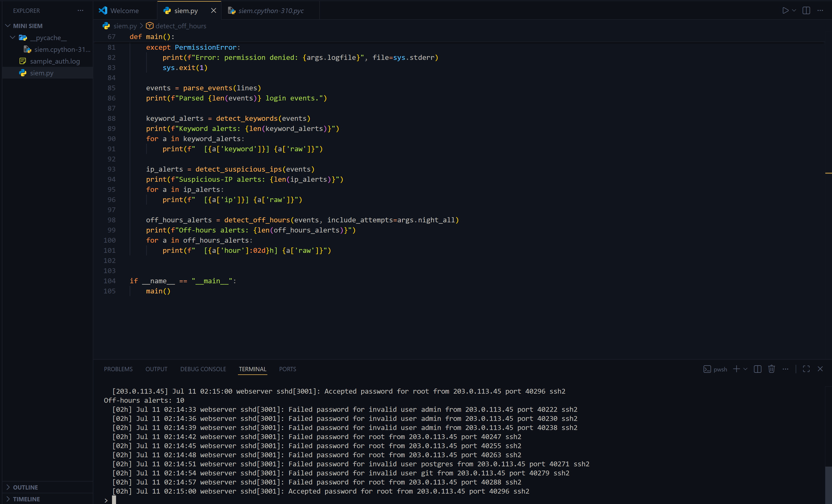The image size is (832, 504).
Task: Click 'PermissionError' on line 81
Action: [206, 47]
